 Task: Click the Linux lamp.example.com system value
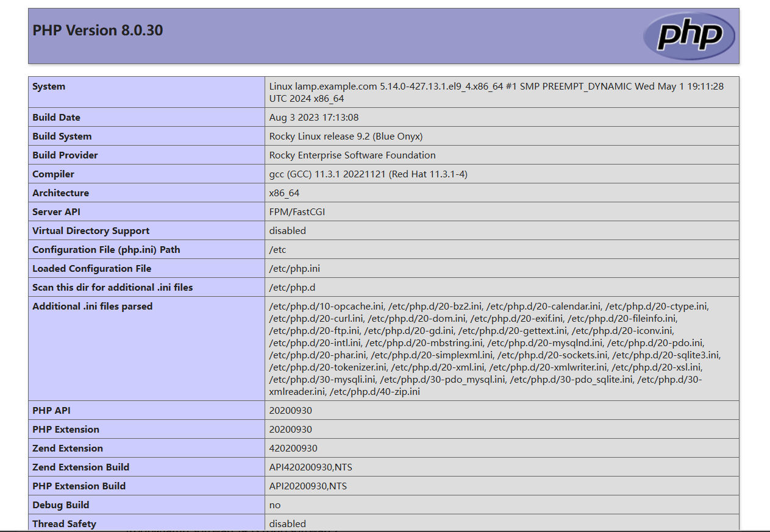coord(496,92)
